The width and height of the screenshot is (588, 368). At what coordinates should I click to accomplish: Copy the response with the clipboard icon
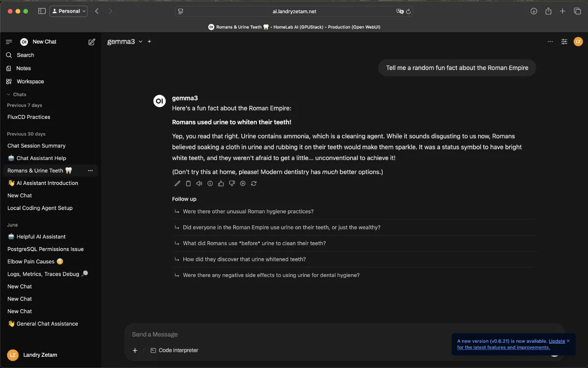(188, 184)
